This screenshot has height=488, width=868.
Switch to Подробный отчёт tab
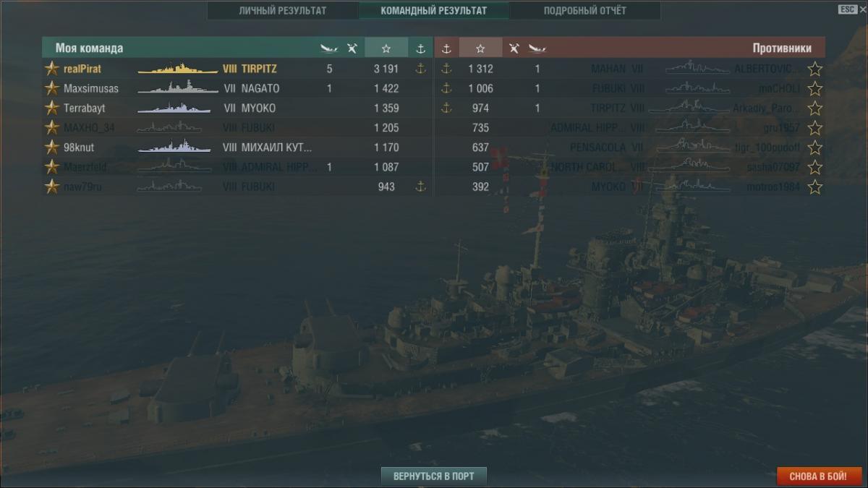tap(585, 11)
